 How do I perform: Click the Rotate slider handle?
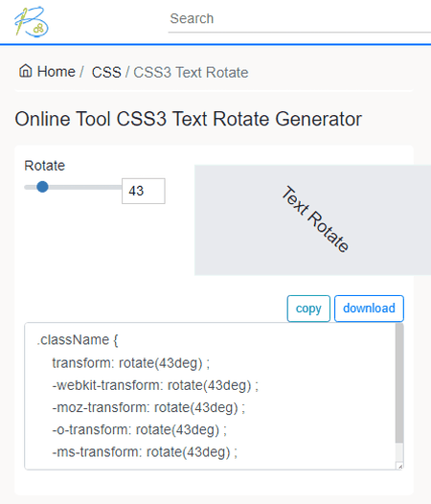(x=42, y=187)
